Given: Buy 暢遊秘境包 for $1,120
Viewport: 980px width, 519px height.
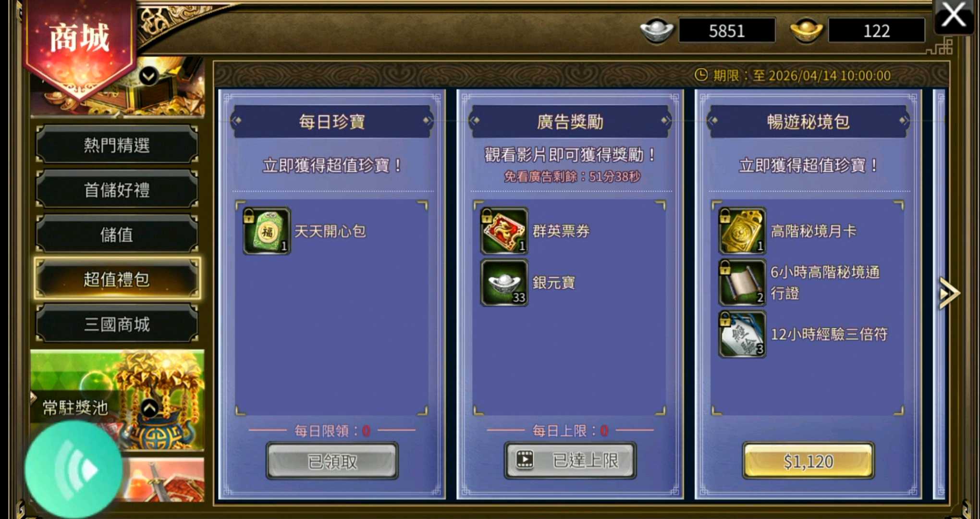Looking at the screenshot, I should [x=808, y=461].
